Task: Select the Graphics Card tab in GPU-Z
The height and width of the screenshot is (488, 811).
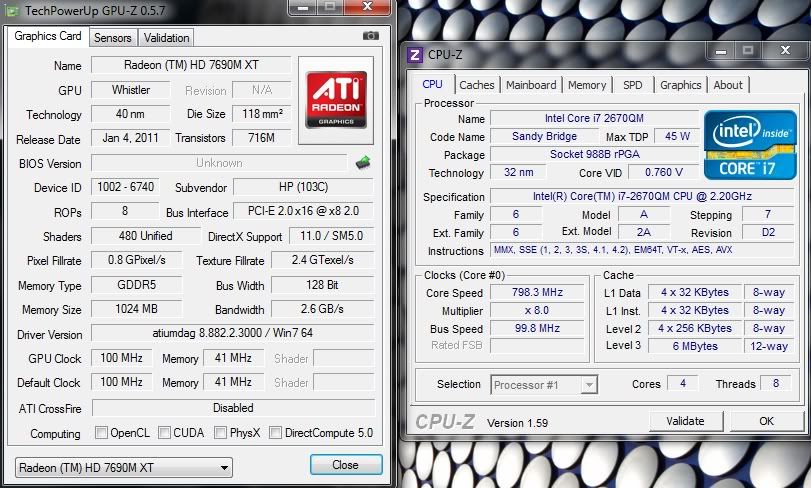Action: coord(48,36)
